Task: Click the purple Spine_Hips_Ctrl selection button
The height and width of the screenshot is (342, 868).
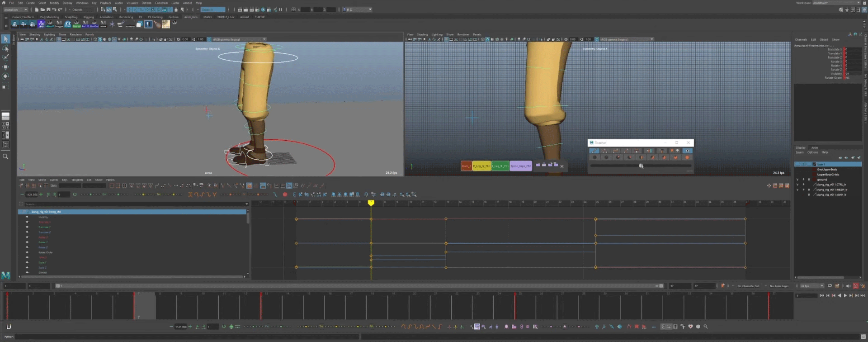Action: (521, 166)
